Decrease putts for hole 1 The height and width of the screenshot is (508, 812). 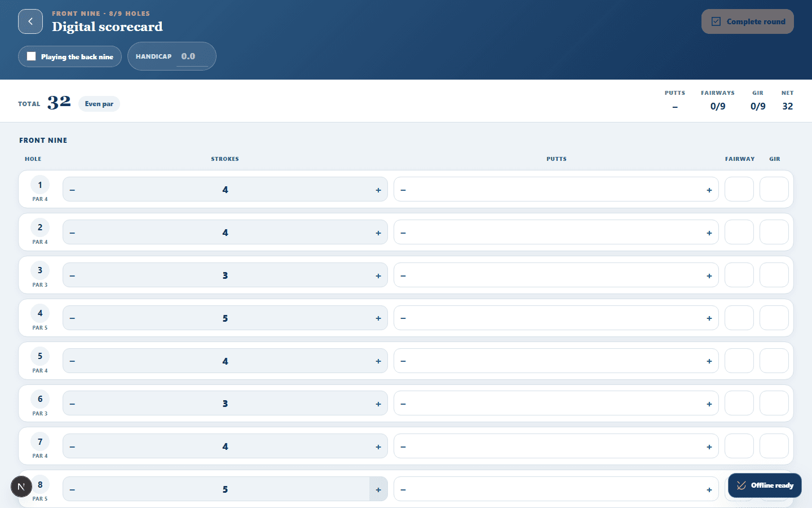(x=403, y=190)
